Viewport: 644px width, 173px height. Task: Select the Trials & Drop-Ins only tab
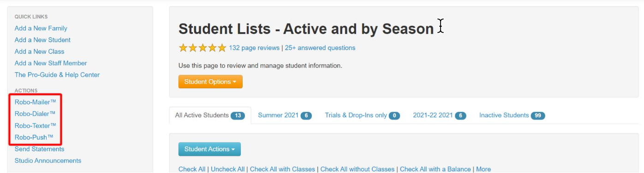coord(362,115)
